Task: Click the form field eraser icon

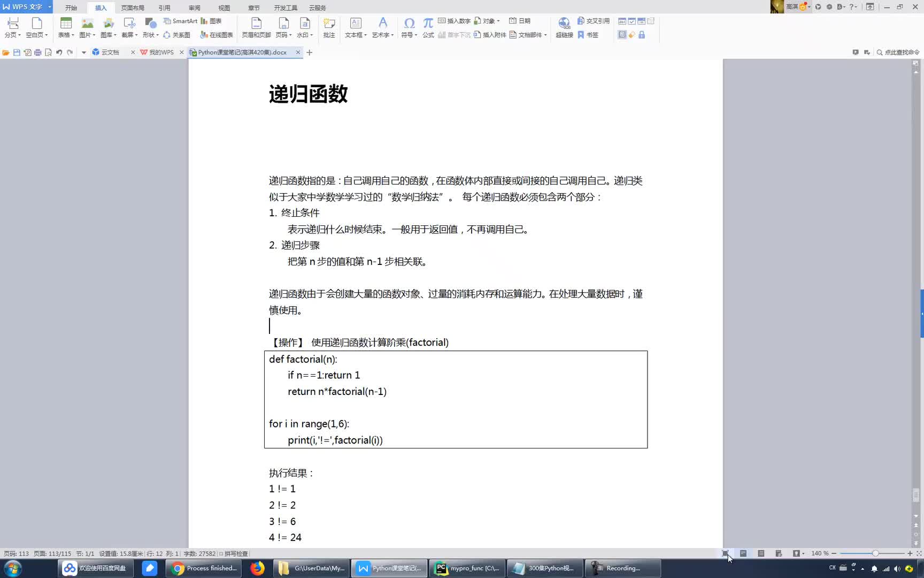Action: [x=632, y=35]
